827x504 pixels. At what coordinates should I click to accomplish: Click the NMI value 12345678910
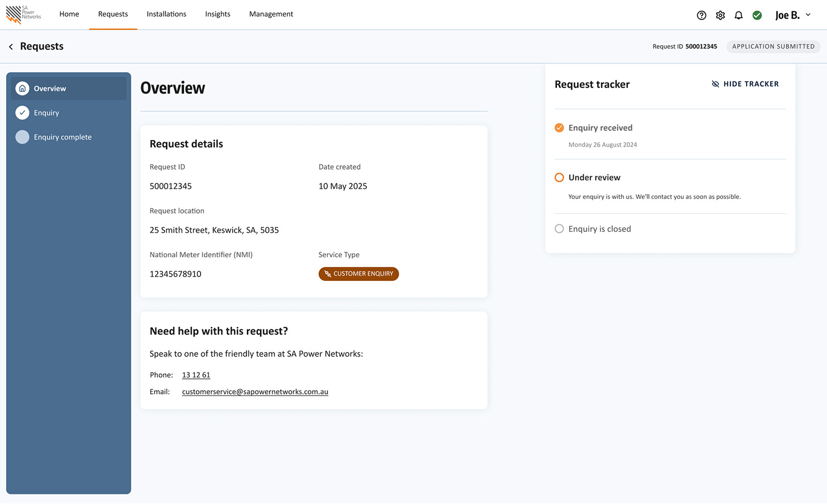pyautogui.click(x=175, y=274)
